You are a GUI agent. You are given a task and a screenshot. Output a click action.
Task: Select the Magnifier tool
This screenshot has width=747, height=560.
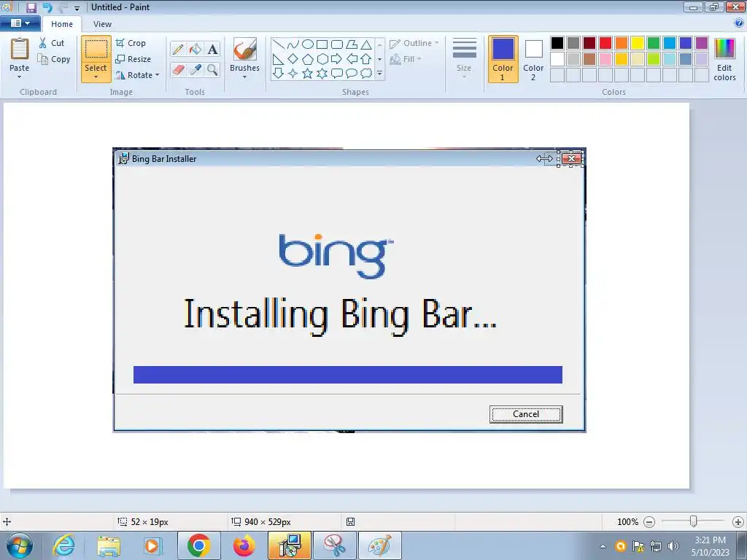pos(212,69)
